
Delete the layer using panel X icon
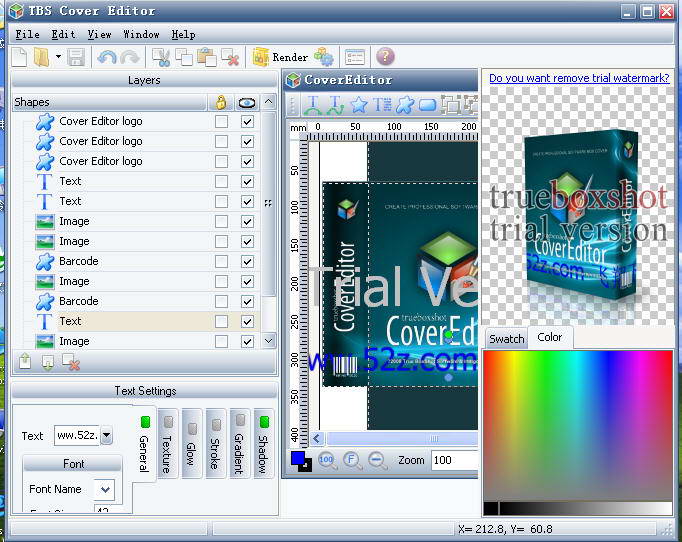[71, 362]
